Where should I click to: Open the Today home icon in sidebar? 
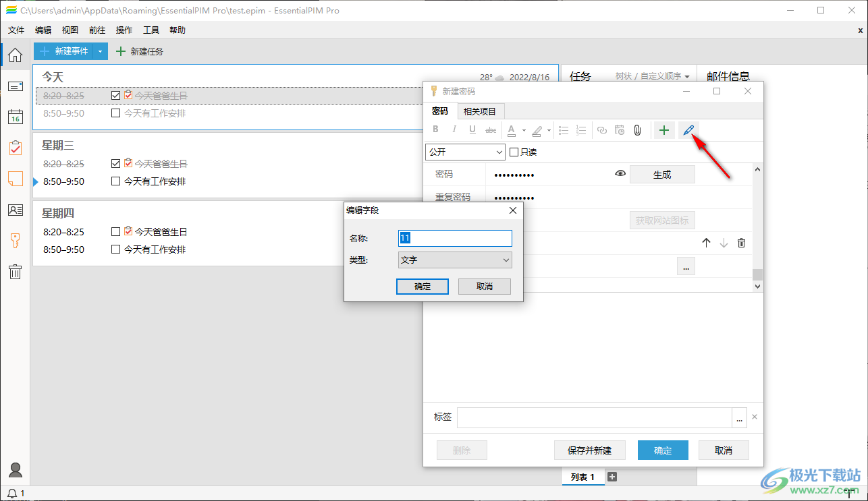15,55
